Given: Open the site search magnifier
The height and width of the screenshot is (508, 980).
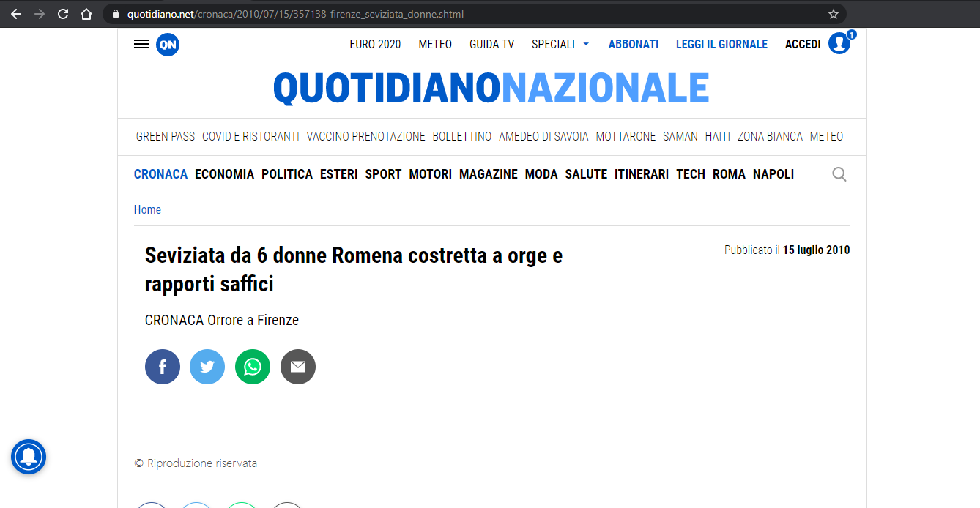Looking at the screenshot, I should (x=839, y=174).
